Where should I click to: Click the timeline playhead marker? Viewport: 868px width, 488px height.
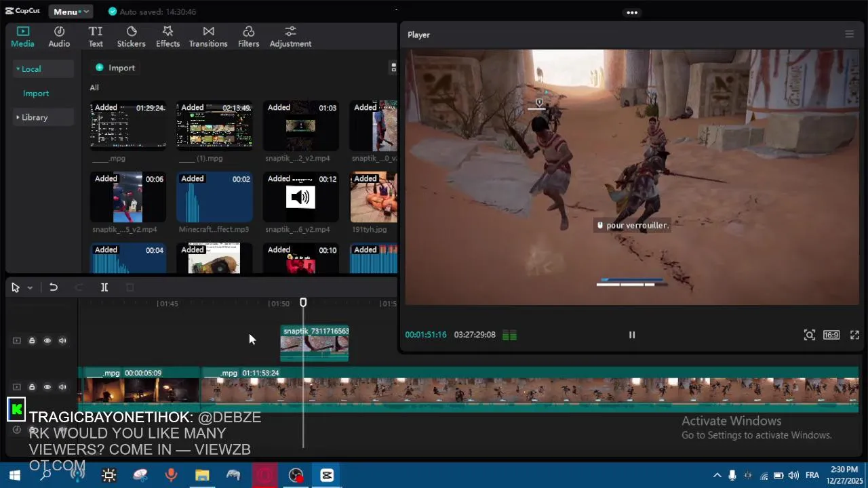(x=303, y=303)
